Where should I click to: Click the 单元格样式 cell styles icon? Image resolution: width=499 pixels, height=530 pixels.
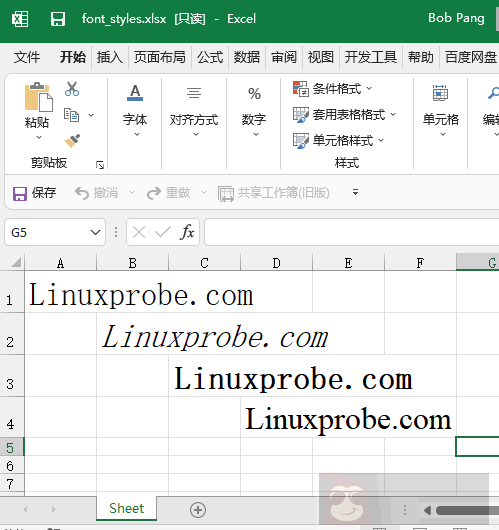(x=301, y=141)
